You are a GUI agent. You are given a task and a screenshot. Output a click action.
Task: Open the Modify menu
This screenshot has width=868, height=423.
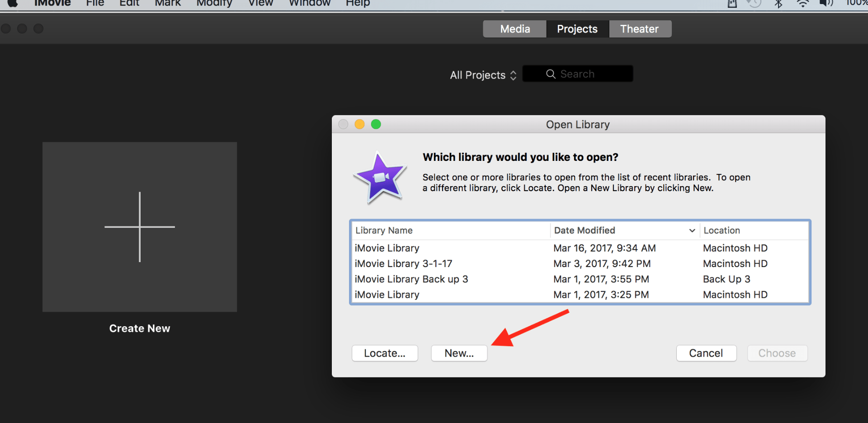[x=214, y=3]
